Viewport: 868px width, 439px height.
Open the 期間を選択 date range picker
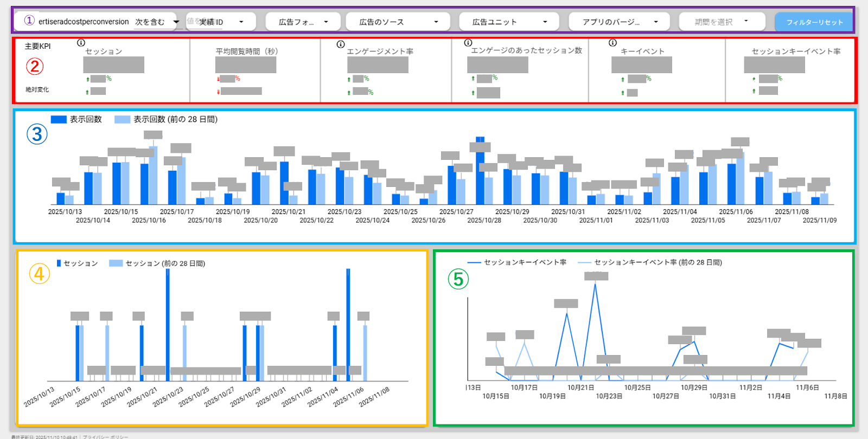(x=722, y=22)
